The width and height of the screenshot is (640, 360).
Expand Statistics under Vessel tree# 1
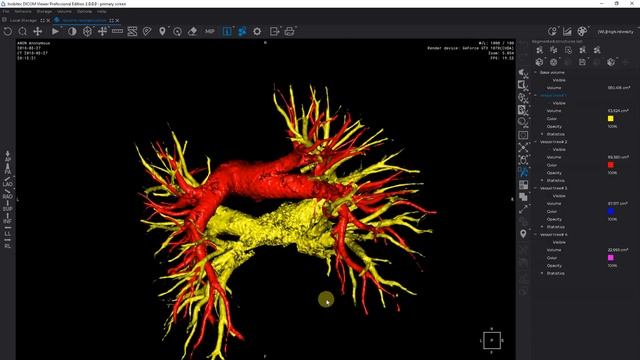pos(542,134)
